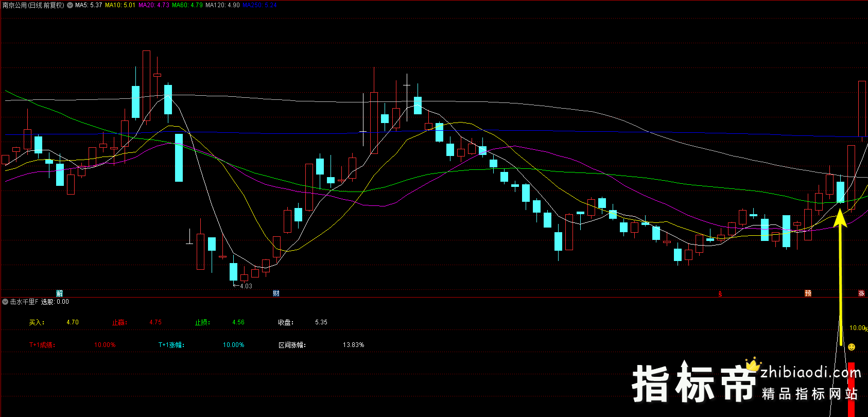The image size is (868, 417).
Task: Click the red signal bar in the indicator panel
Action: (x=851, y=390)
